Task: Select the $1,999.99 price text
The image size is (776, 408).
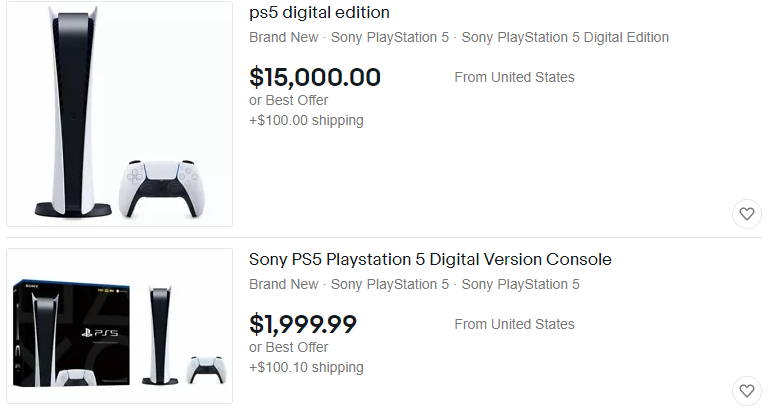Action: click(x=302, y=324)
